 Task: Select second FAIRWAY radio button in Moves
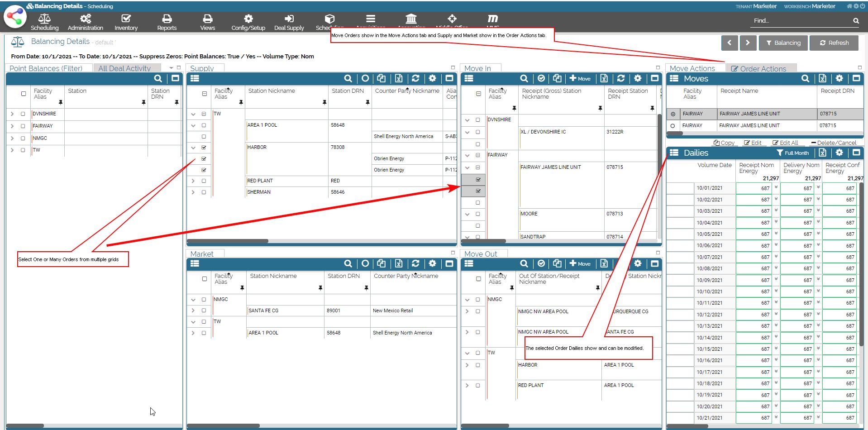coord(672,126)
